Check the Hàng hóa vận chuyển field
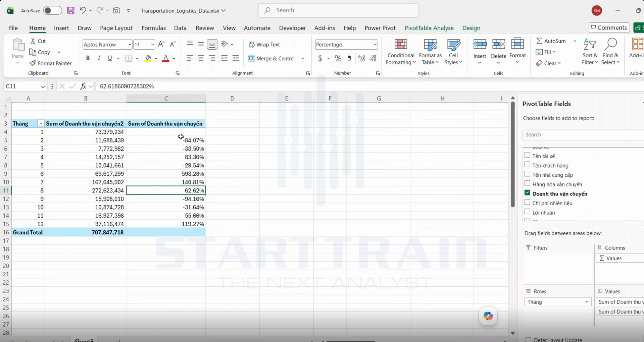 click(527, 183)
